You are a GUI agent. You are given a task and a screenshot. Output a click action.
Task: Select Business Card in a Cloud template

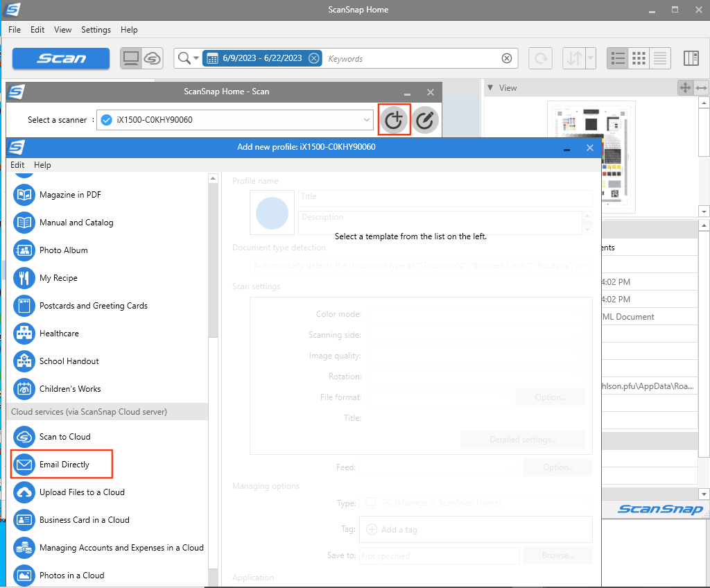[x=83, y=519]
